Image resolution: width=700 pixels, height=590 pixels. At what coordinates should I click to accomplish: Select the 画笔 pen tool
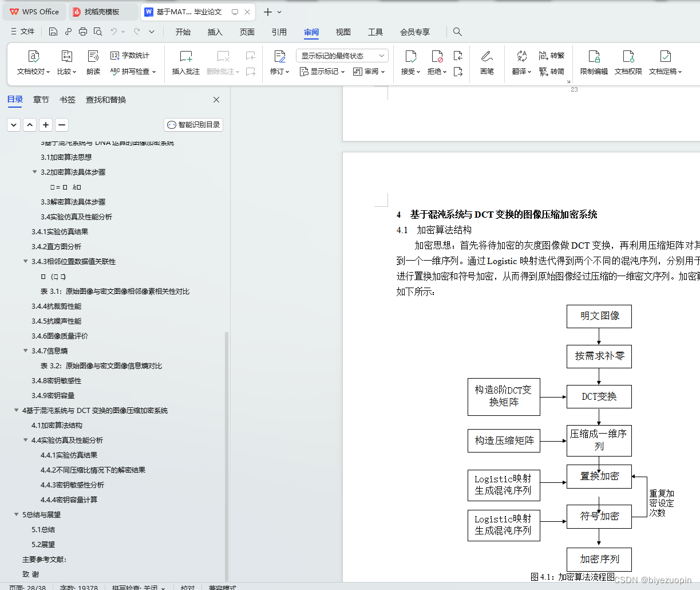(487, 63)
